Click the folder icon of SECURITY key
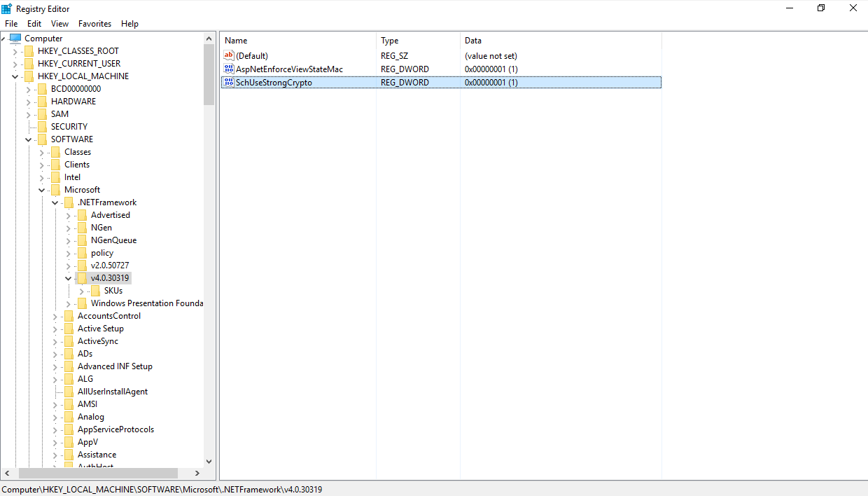The width and height of the screenshot is (868, 496). click(x=42, y=126)
